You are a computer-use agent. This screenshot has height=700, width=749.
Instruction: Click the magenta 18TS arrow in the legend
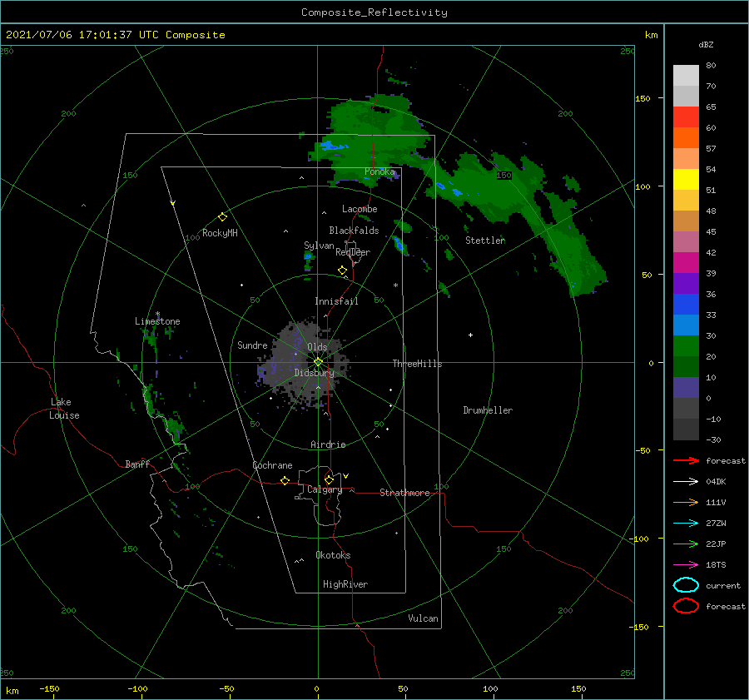click(x=686, y=565)
